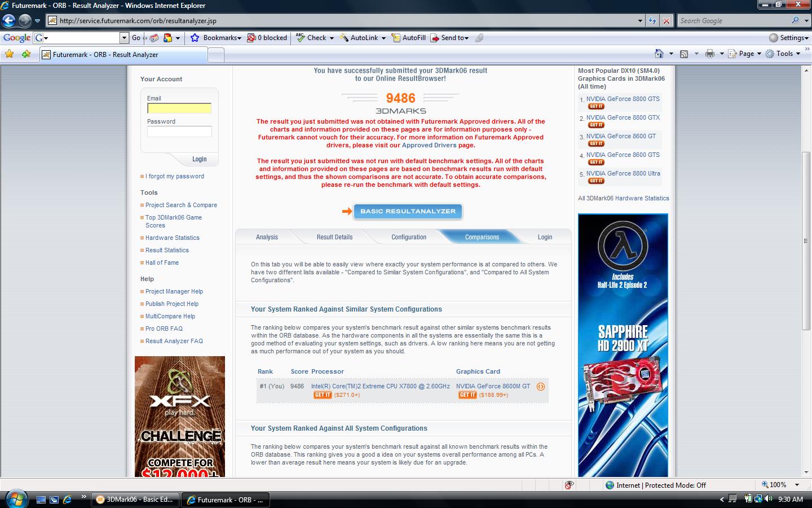Open the address bar history dropdown
The width and height of the screenshot is (812, 508).
(640, 21)
